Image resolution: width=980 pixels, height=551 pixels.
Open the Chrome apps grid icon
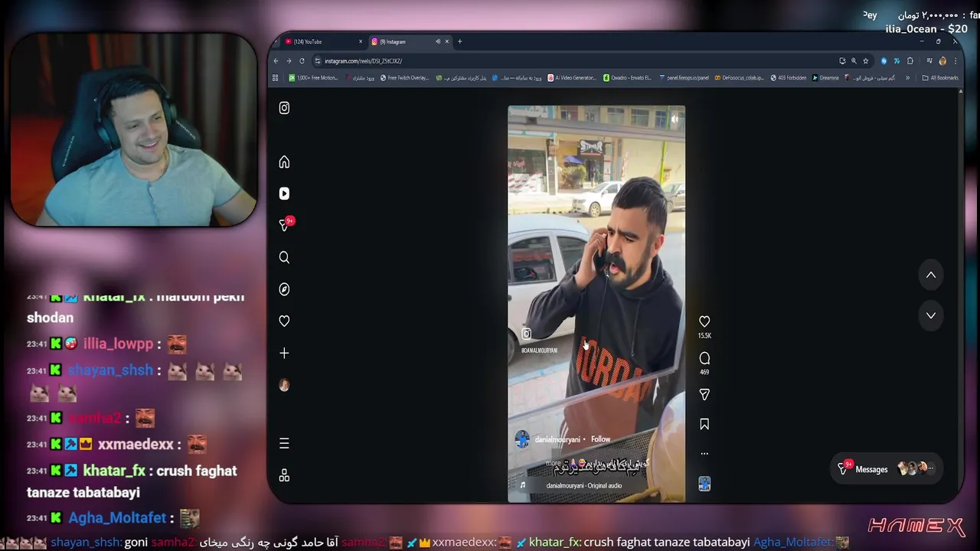[x=276, y=77]
